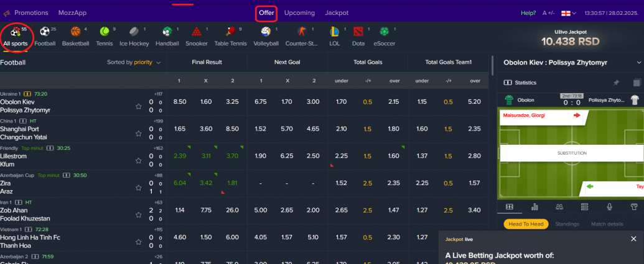Image resolution: width=644 pixels, height=264 pixels.
Task: Filter by the eSoccer icon
Action: click(x=384, y=32)
